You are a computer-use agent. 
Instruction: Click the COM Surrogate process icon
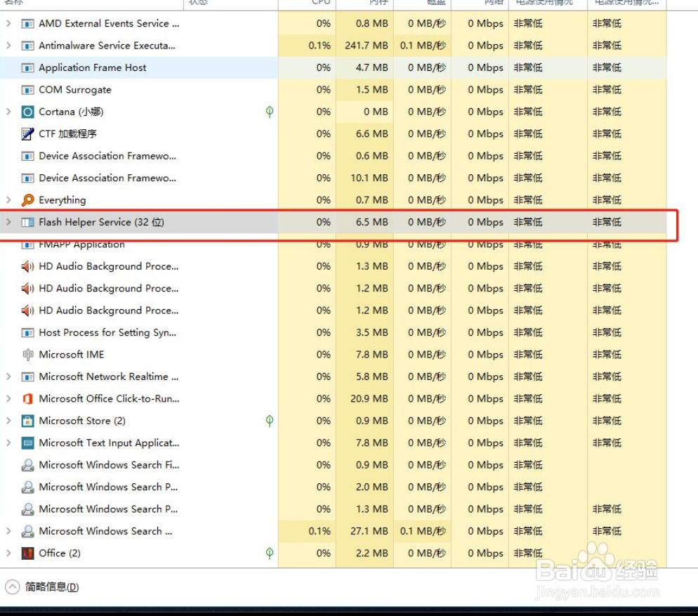27,90
